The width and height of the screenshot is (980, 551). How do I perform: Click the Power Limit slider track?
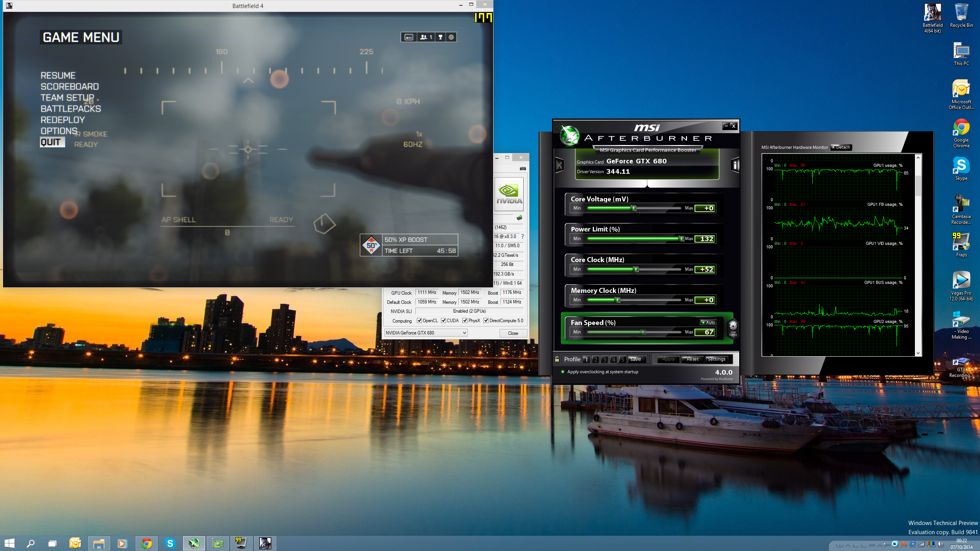[634, 239]
